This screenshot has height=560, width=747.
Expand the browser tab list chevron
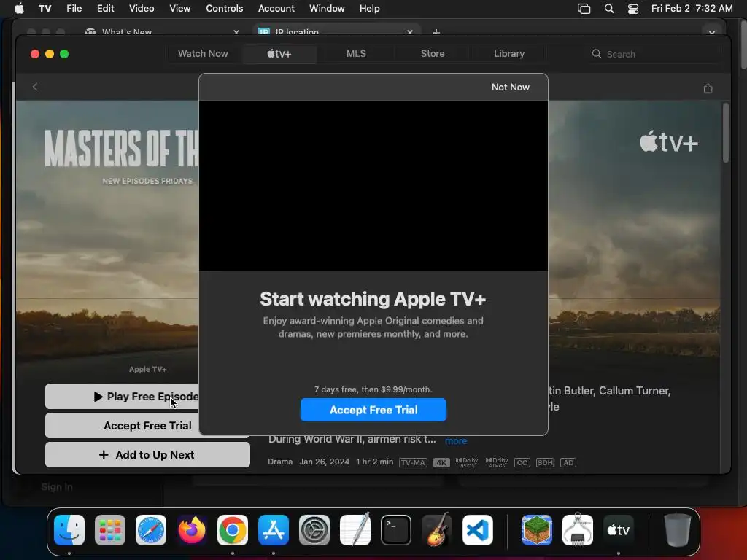[x=712, y=32]
